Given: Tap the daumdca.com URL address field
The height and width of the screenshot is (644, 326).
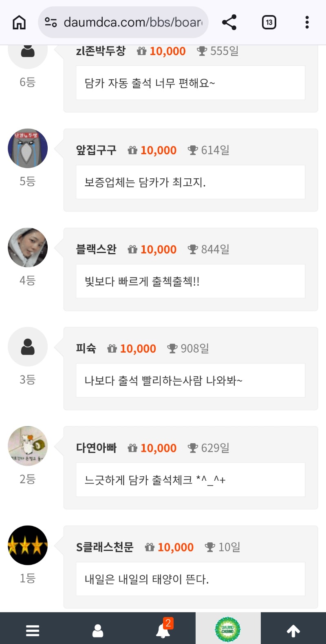Looking at the screenshot, I should tap(132, 22).
